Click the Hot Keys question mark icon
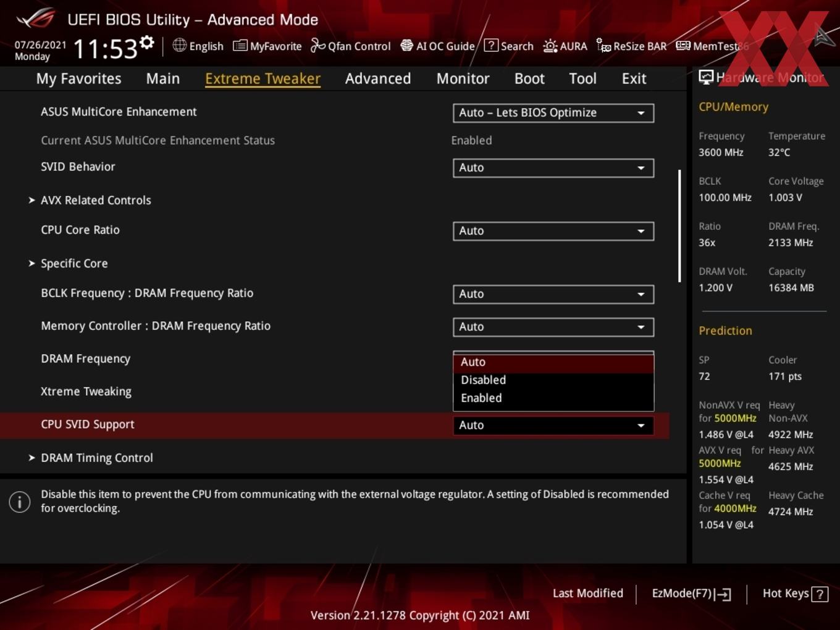840x630 pixels. click(820, 594)
